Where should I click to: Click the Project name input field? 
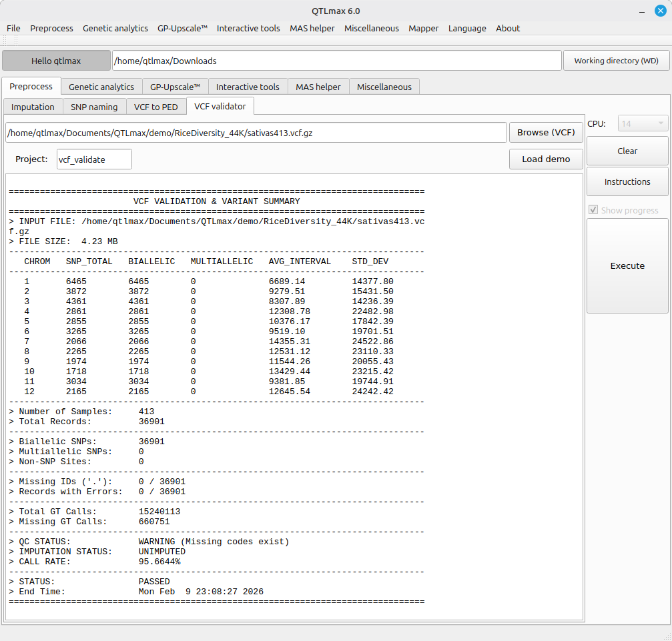(x=94, y=159)
